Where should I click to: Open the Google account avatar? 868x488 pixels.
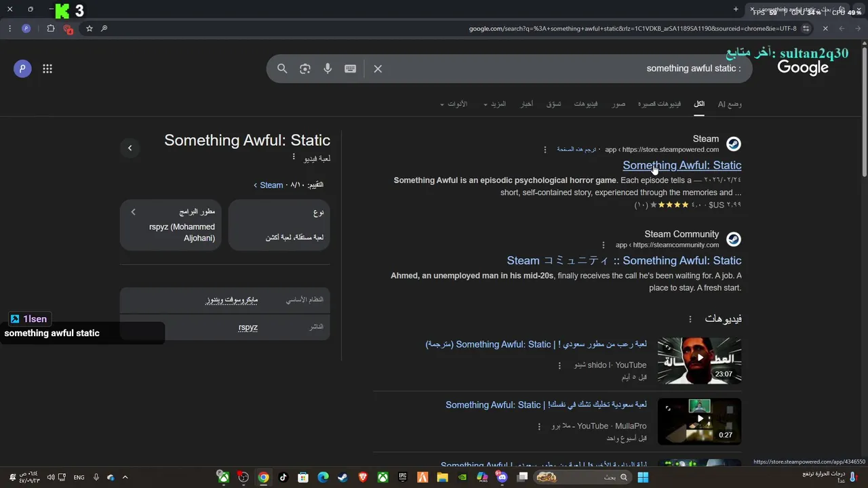coord(22,68)
